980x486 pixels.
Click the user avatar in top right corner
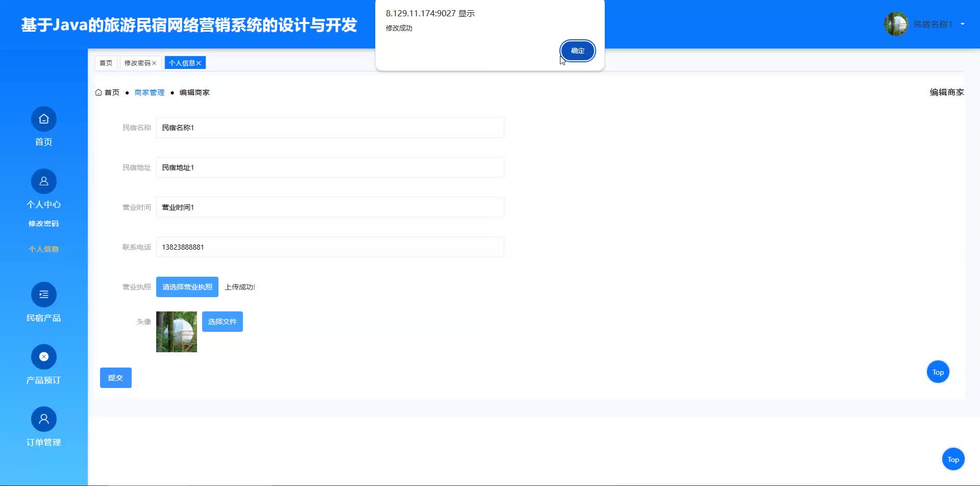pos(895,23)
